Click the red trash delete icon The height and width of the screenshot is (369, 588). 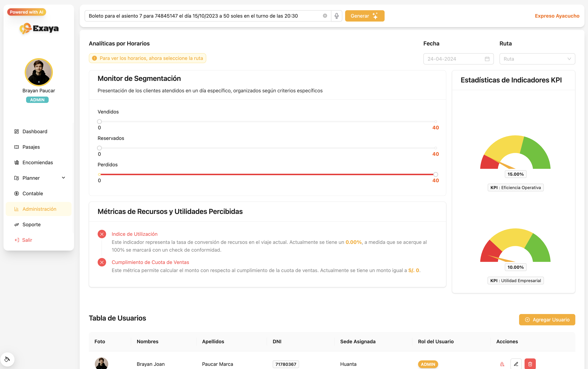coord(530,364)
